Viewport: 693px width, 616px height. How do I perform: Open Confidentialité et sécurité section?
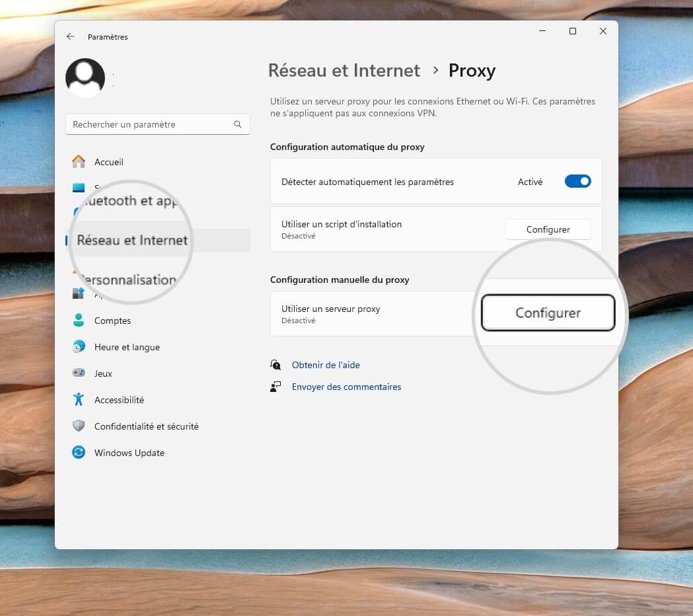tap(158, 426)
